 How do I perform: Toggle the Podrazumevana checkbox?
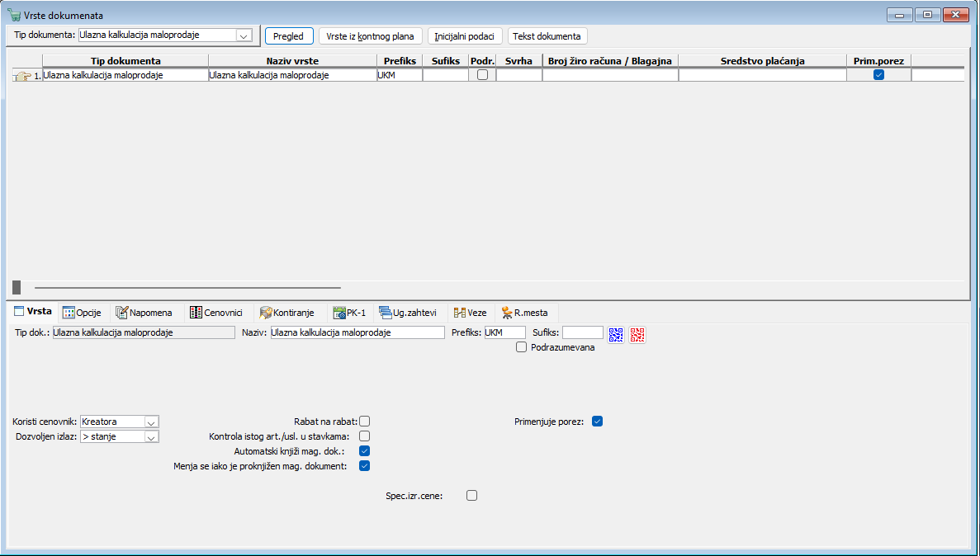(x=521, y=347)
